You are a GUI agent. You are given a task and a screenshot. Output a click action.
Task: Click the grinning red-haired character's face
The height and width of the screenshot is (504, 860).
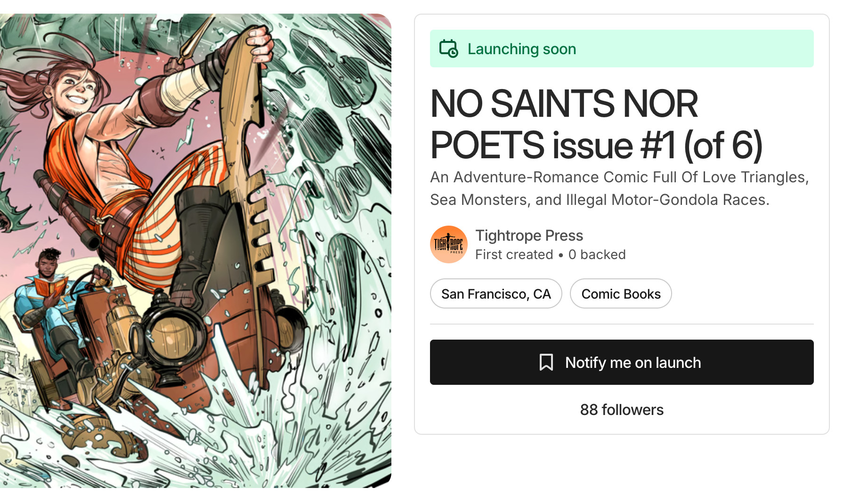tap(75, 92)
